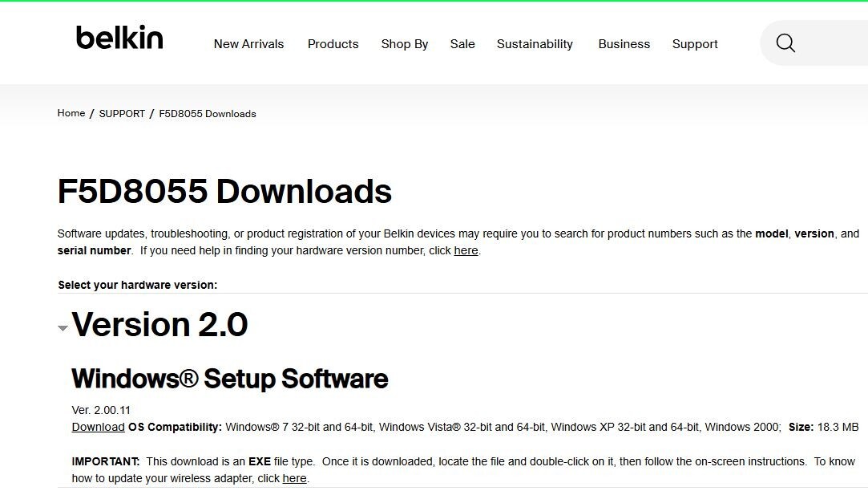Image resolution: width=868 pixels, height=491 pixels.
Task: Click the 'IMPORTANT:' note label
Action: (x=106, y=461)
